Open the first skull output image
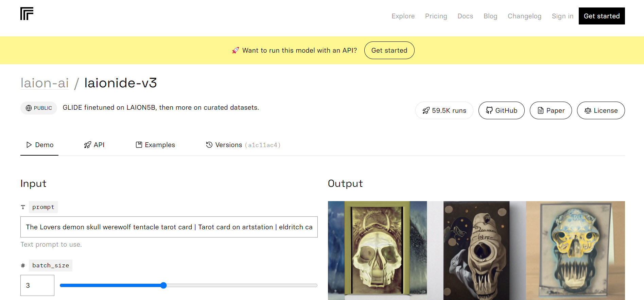Image resolution: width=644 pixels, height=300 pixels. (x=377, y=250)
